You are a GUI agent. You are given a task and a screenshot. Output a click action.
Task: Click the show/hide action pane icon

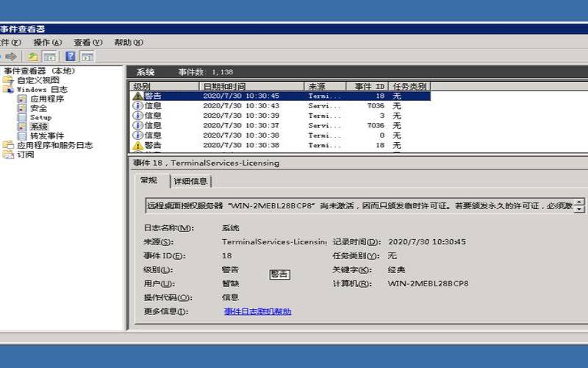point(87,56)
